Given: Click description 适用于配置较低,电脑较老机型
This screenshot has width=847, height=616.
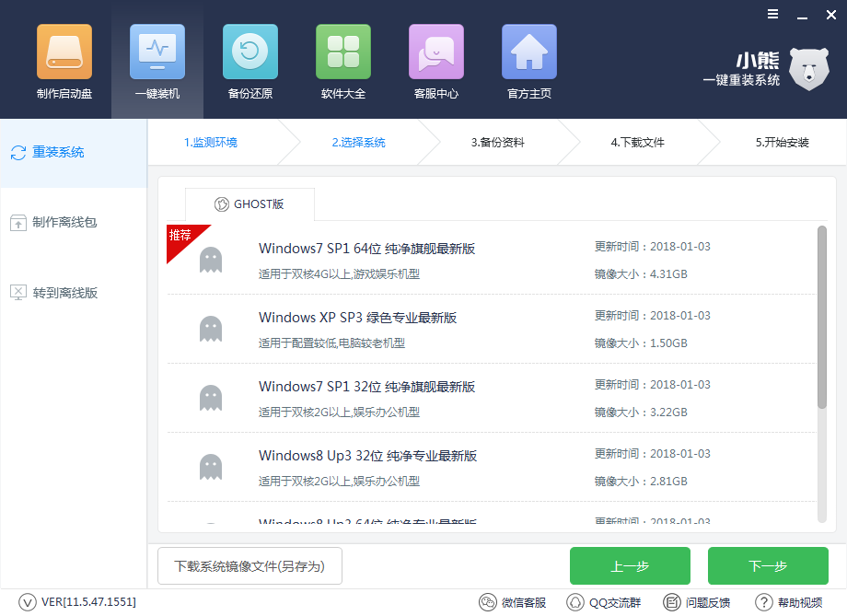Looking at the screenshot, I should point(331,343).
